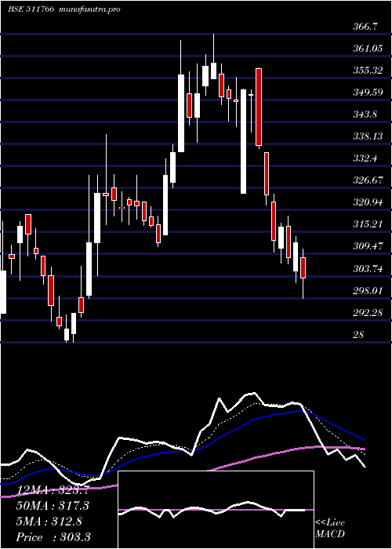Viewport: 392px width, 549px height.
Task: Click the 320.94 price axis label
Action: point(368,202)
